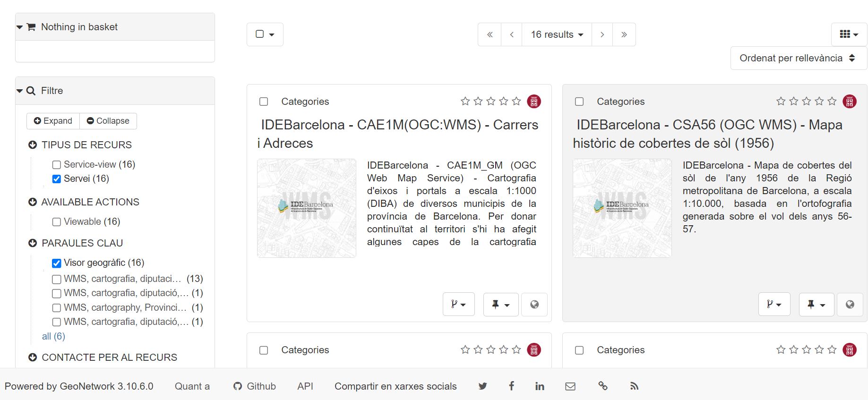The width and height of the screenshot is (868, 400).
Task: Open branch links dropdown on CAE1M card
Action: 459,305
